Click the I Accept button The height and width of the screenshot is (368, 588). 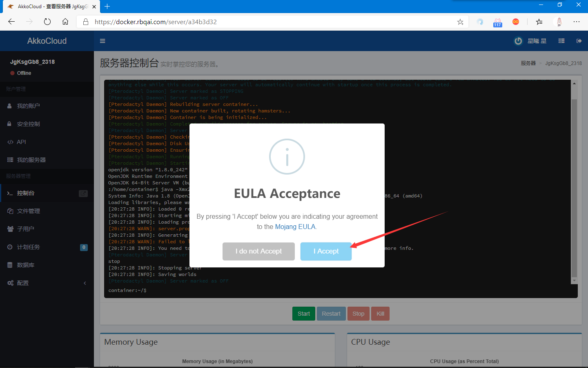326,251
